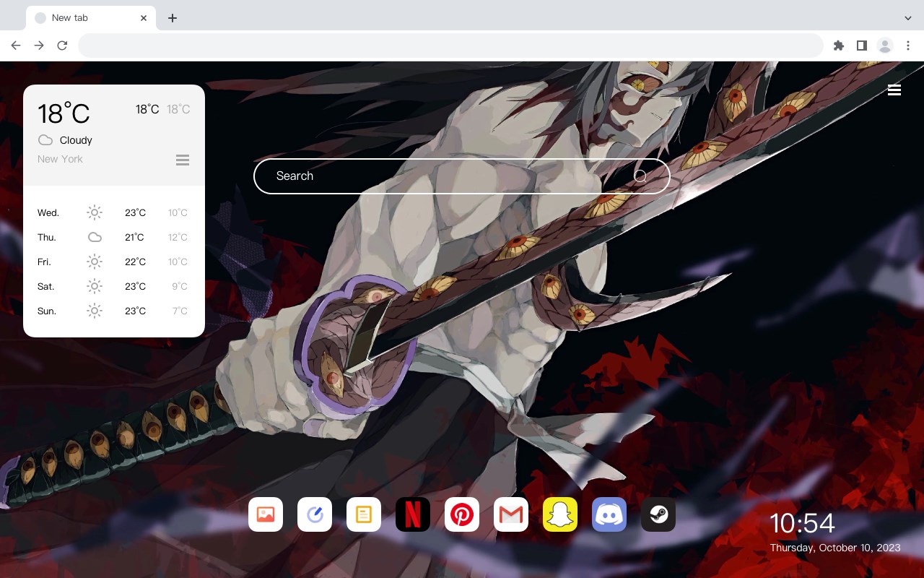924x578 pixels.
Task: Click the cloud icon beside Cloudy
Action: pyautogui.click(x=45, y=140)
